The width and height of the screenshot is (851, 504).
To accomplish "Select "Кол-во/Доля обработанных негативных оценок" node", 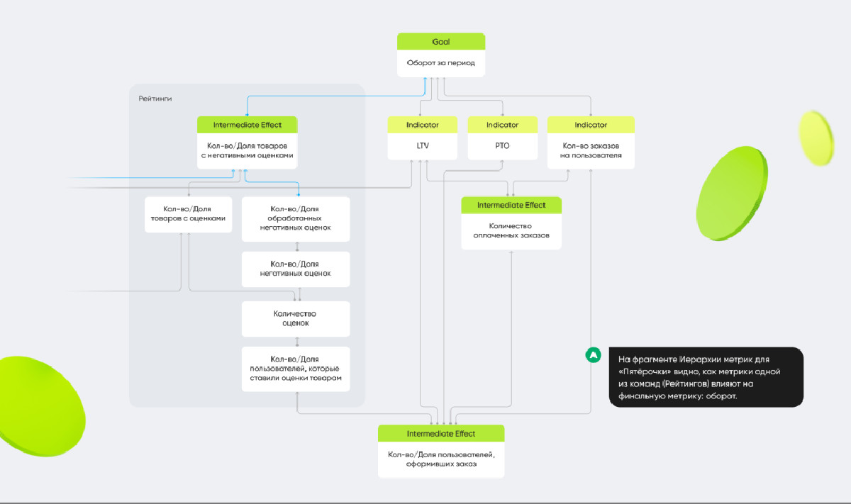I will (x=296, y=218).
